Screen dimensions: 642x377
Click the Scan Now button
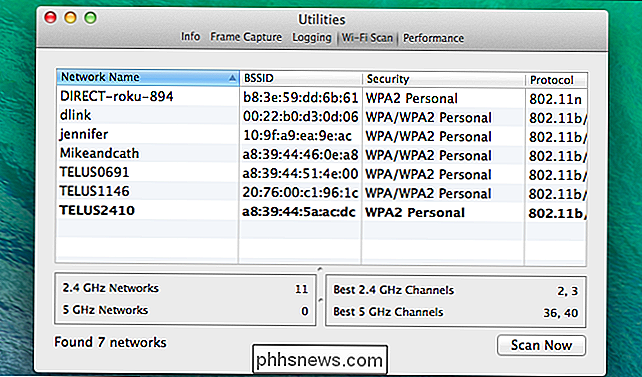[541, 345]
